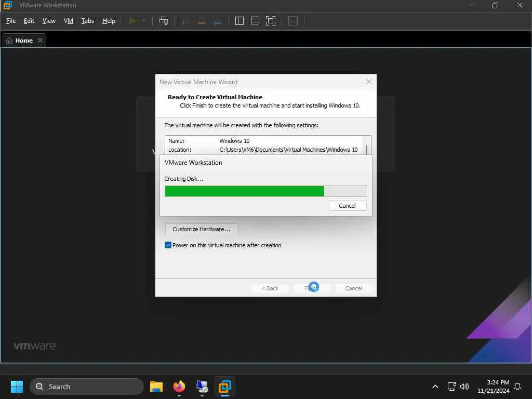Click the Send Ctrl+Alt+Del toolbar icon

(164, 21)
